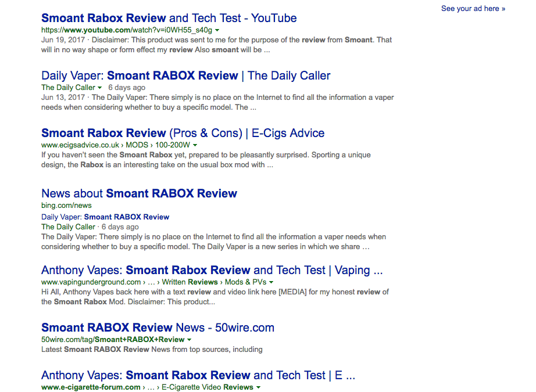Open the Anthony Vapes result on E-Cigarette Forum
Viewport: 536px width, 392px height.
(x=198, y=375)
